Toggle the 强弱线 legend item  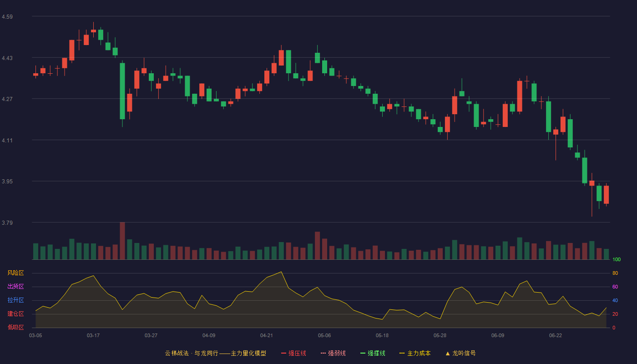[333, 353]
